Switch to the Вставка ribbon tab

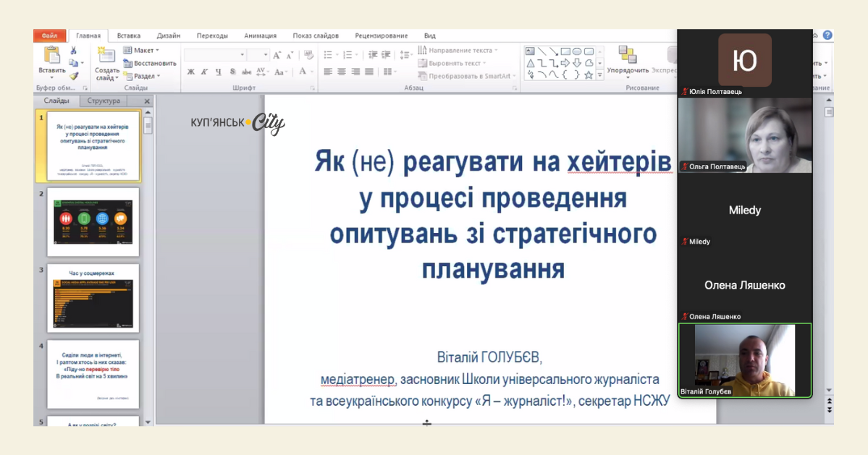click(x=129, y=35)
